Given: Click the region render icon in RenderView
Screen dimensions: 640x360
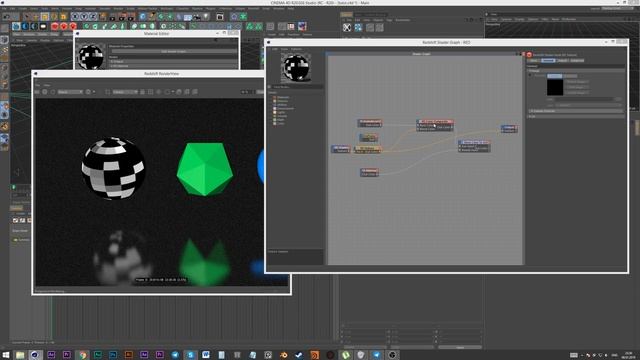Looking at the screenshot, I should [108, 92].
